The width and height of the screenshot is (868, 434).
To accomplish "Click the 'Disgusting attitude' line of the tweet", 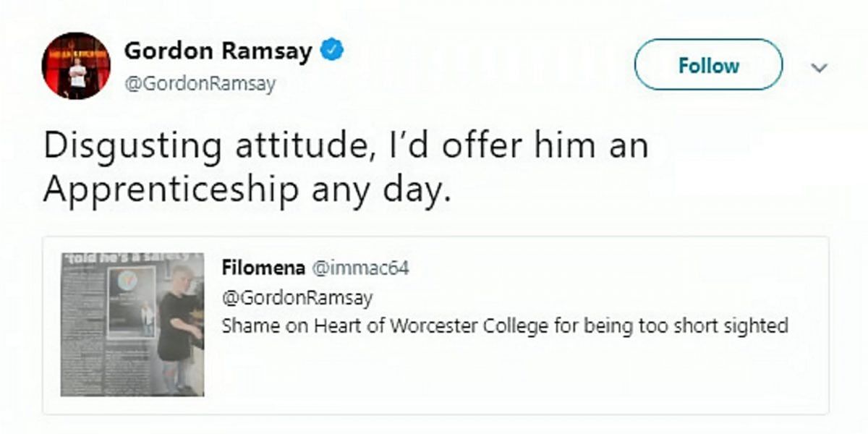I will point(345,148).
